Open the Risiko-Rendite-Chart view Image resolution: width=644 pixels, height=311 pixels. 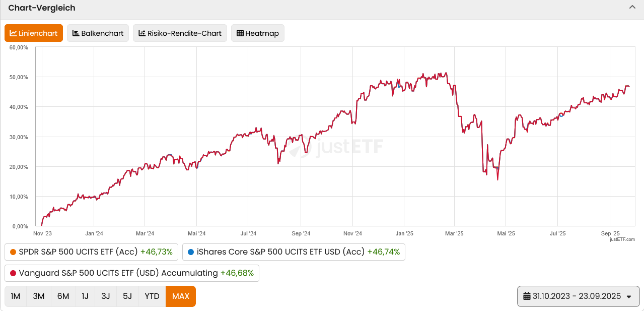click(x=180, y=33)
